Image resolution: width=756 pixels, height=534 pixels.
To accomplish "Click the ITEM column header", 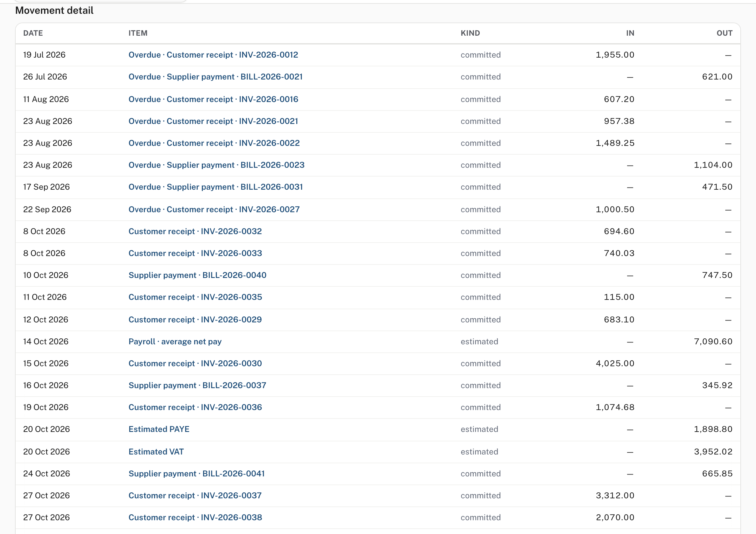I will (x=138, y=33).
